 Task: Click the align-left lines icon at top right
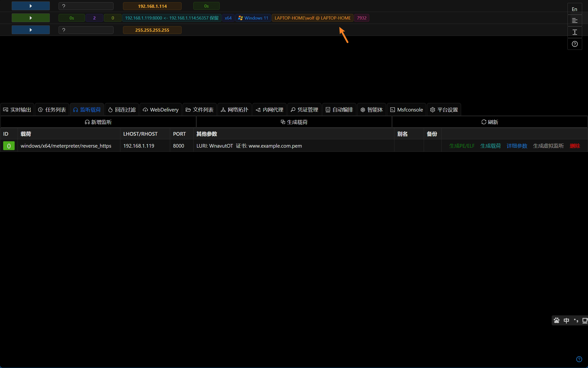(574, 20)
